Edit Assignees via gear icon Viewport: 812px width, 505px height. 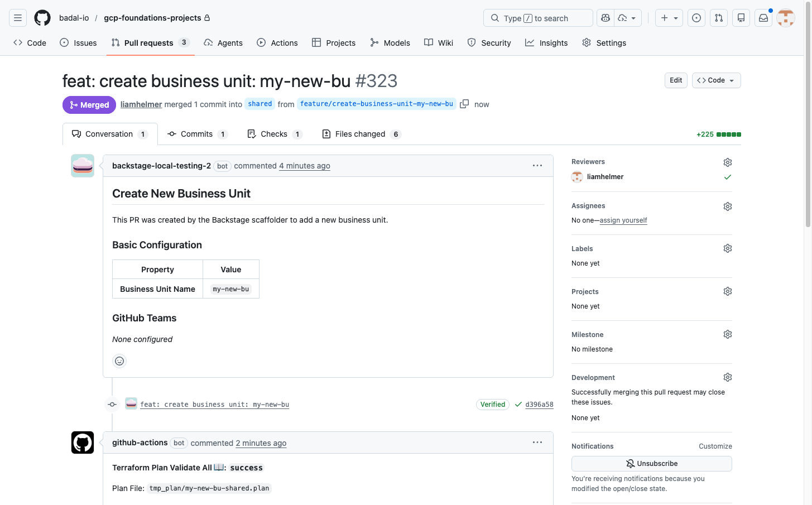click(x=728, y=206)
